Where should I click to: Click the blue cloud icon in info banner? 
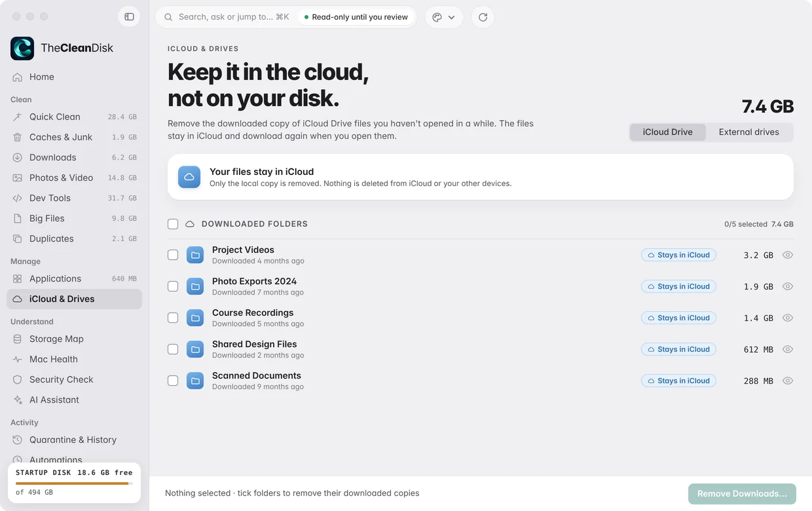189,177
